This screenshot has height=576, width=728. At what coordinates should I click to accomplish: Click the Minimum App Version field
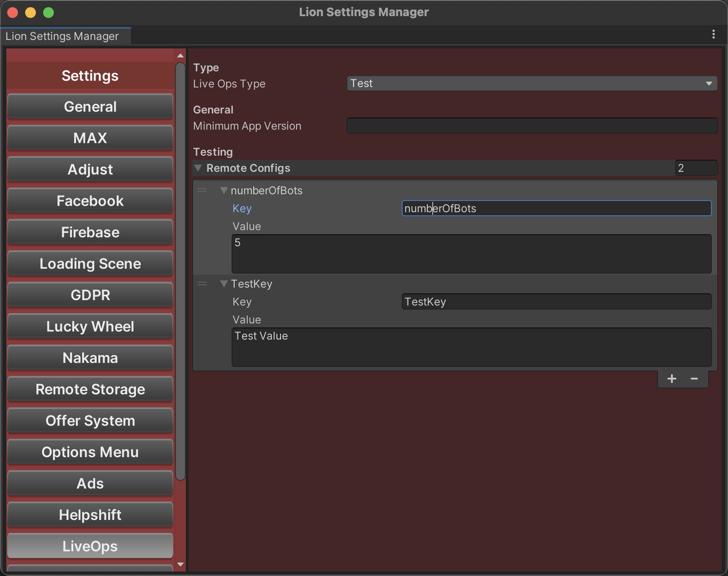tap(532, 126)
